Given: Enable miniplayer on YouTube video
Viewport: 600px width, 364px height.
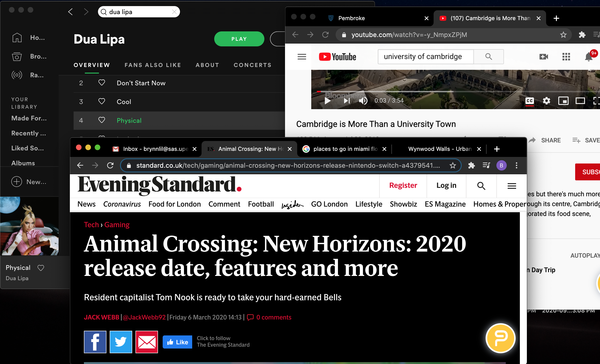Looking at the screenshot, I should 563,101.
